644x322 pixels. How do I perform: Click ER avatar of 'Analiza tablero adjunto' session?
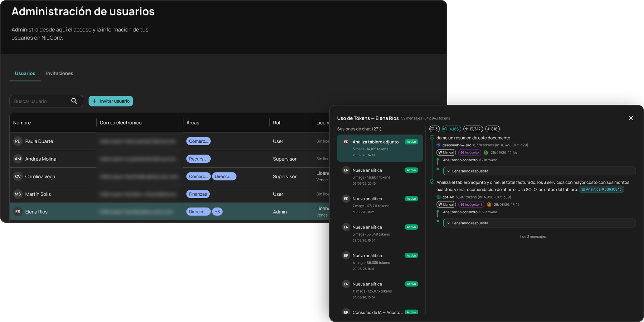click(x=346, y=142)
